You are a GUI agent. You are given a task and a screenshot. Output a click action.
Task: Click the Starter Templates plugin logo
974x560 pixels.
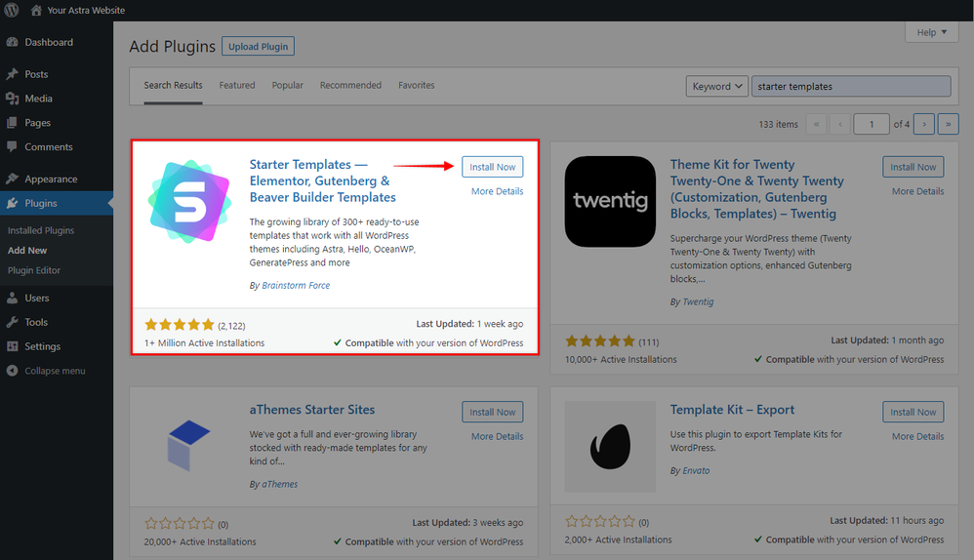(189, 202)
